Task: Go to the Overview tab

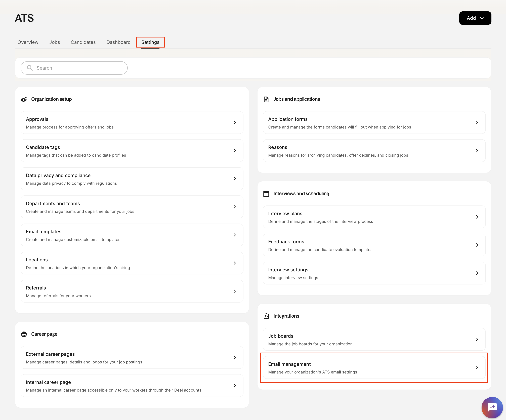Action: click(28, 42)
